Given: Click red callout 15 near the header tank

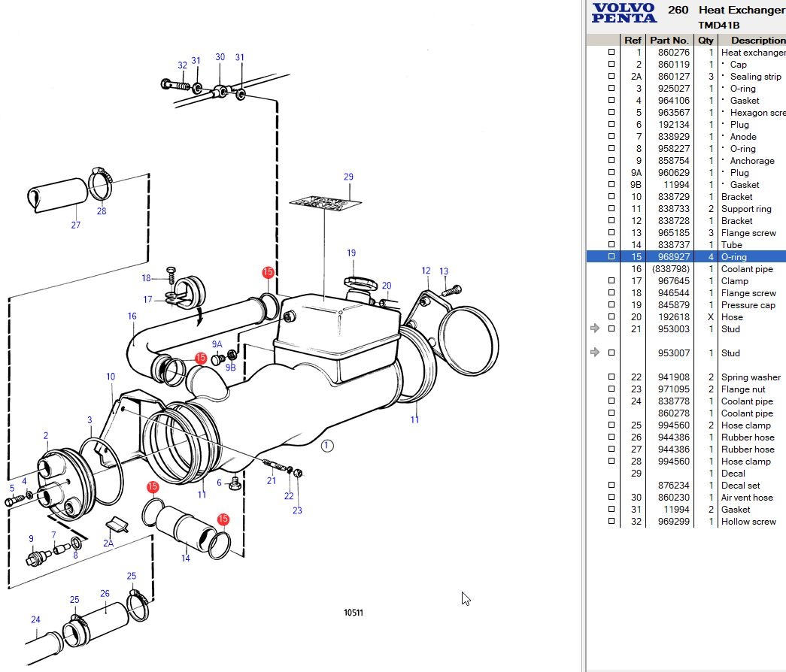Looking at the screenshot, I should pyautogui.click(x=268, y=272).
